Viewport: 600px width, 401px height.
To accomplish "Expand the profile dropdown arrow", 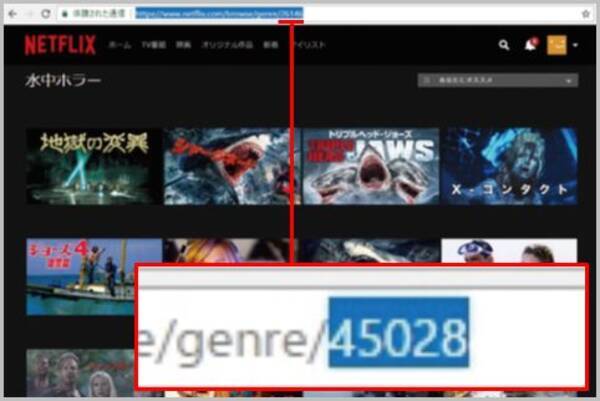I will click(x=575, y=45).
